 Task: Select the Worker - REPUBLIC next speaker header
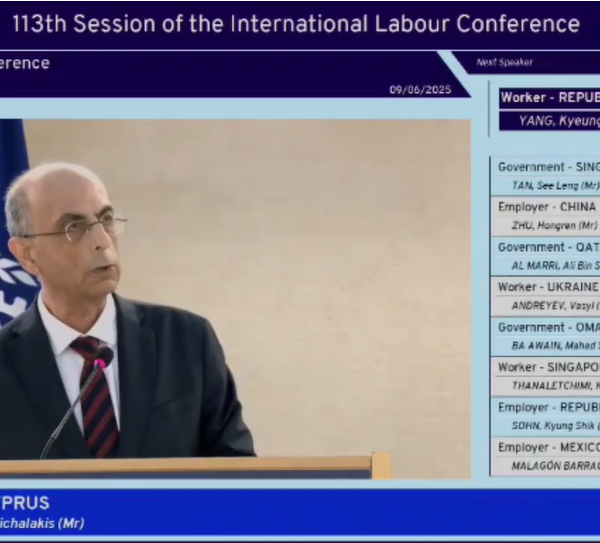[x=549, y=98]
